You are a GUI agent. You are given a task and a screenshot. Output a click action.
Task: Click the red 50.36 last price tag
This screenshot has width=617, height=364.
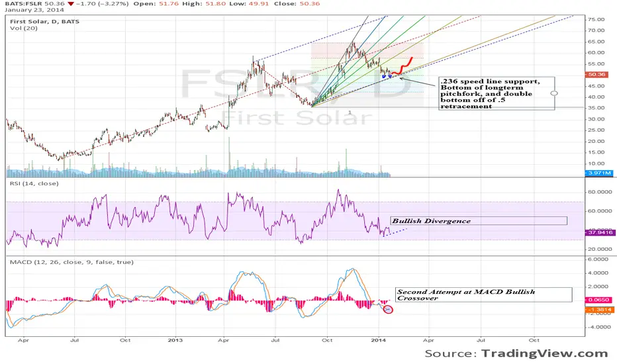pyautogui.click(x=596, y=74)
